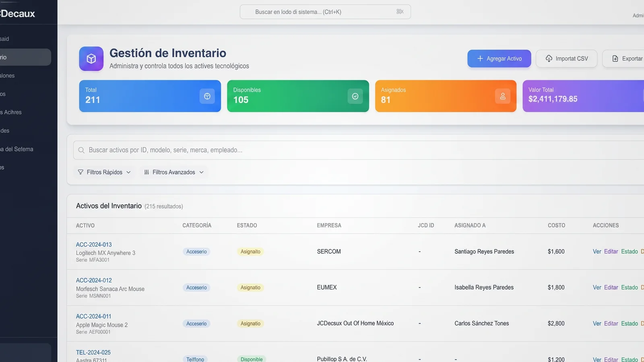Click the funnel icon of Filtros Rápidos
The width and height of the screenshot is (644, 362).
(80, 172)
